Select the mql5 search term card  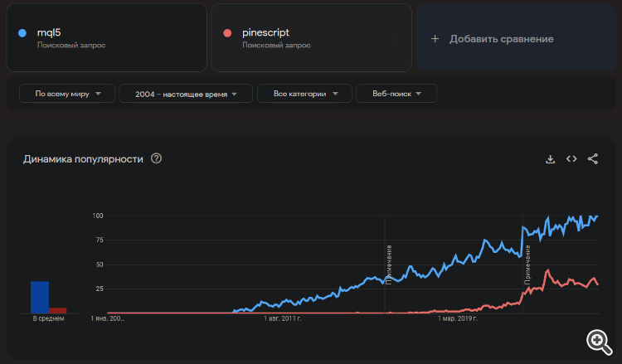click(106, 38)
